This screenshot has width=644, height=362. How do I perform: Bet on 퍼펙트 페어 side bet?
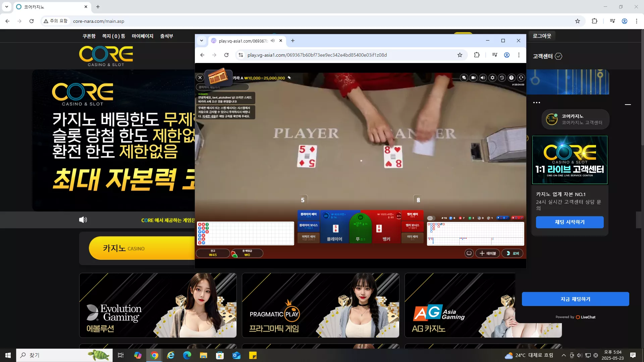[308, 238]
